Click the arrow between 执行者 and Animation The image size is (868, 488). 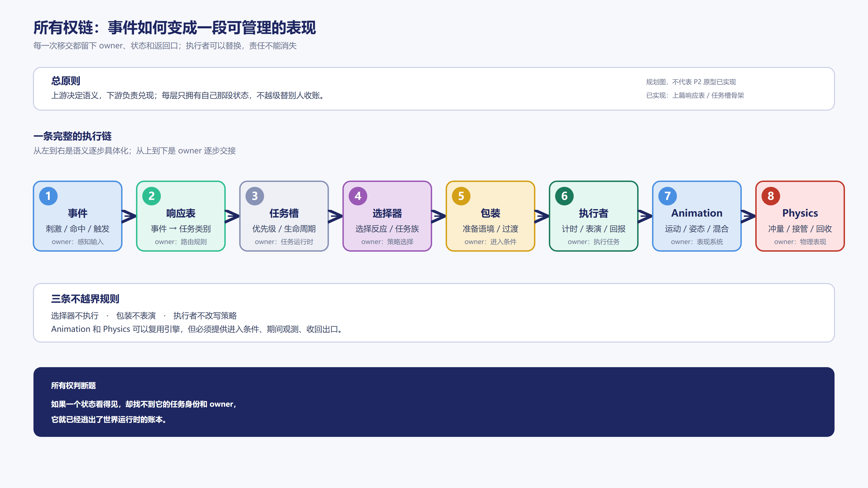[645, 216]
